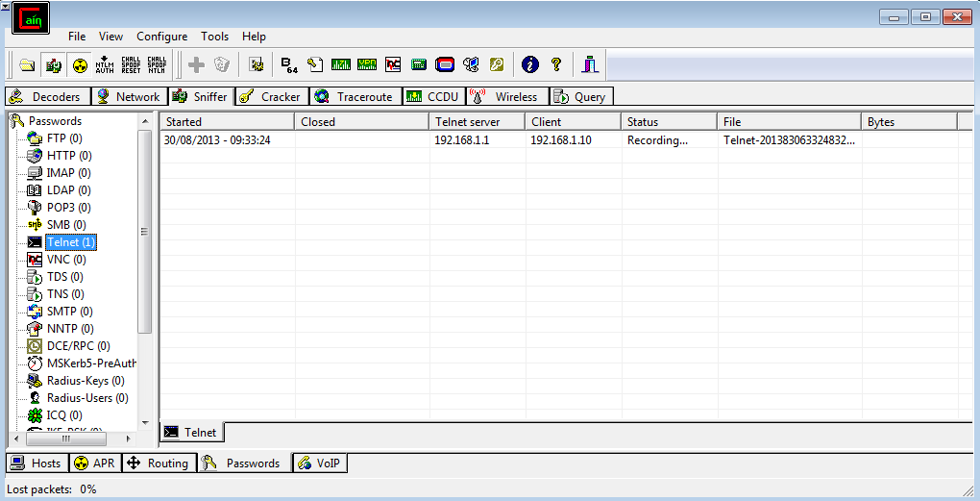
Task: Open the Configure menu
Action: 161,37
